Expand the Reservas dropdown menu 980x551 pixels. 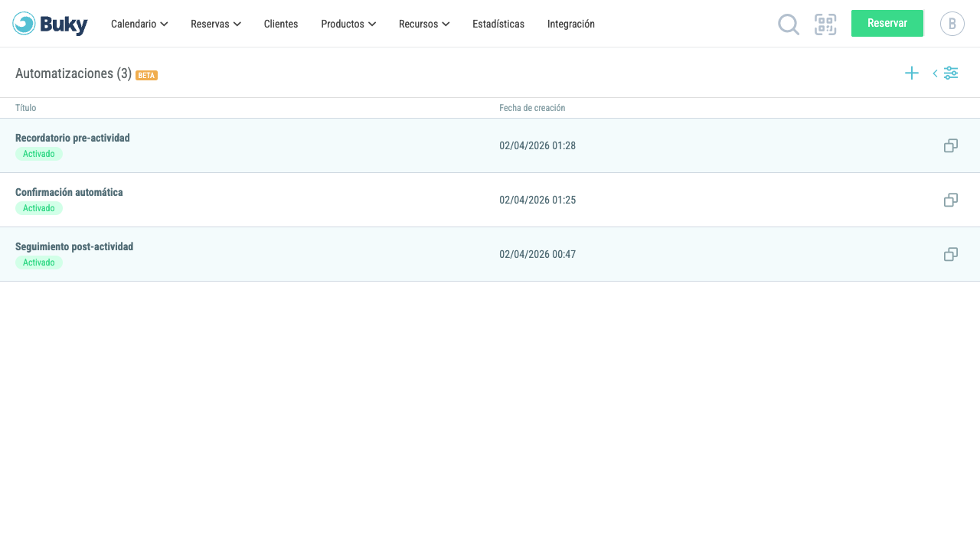click(216, 24)
